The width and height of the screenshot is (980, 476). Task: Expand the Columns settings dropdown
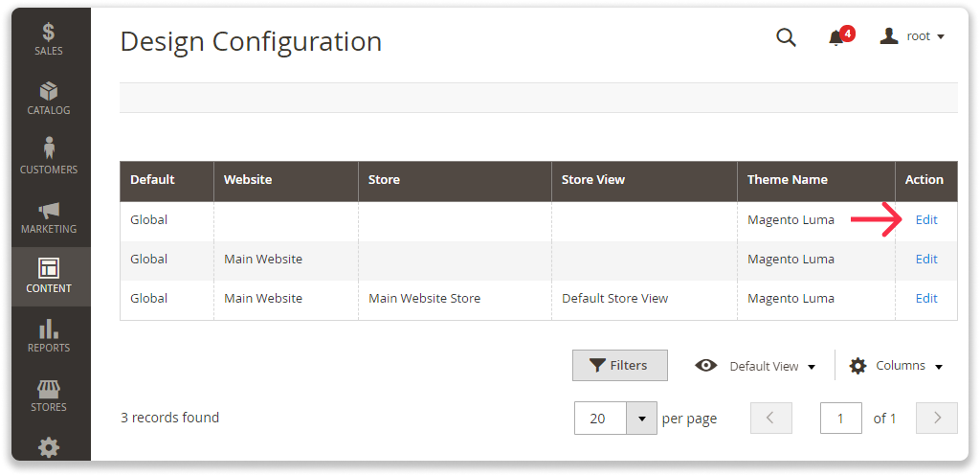click(x=896, y=366)
